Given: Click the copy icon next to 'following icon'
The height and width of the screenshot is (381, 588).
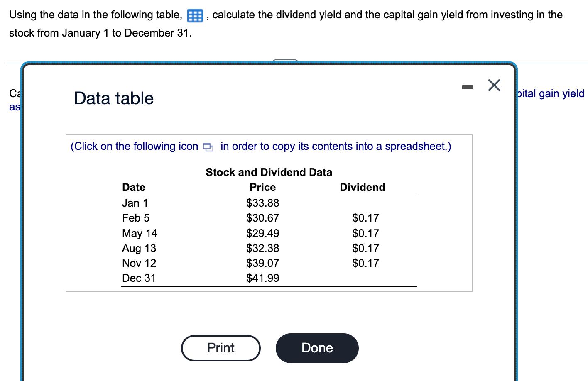Looking at the screenshot, I should coord(208,147).
